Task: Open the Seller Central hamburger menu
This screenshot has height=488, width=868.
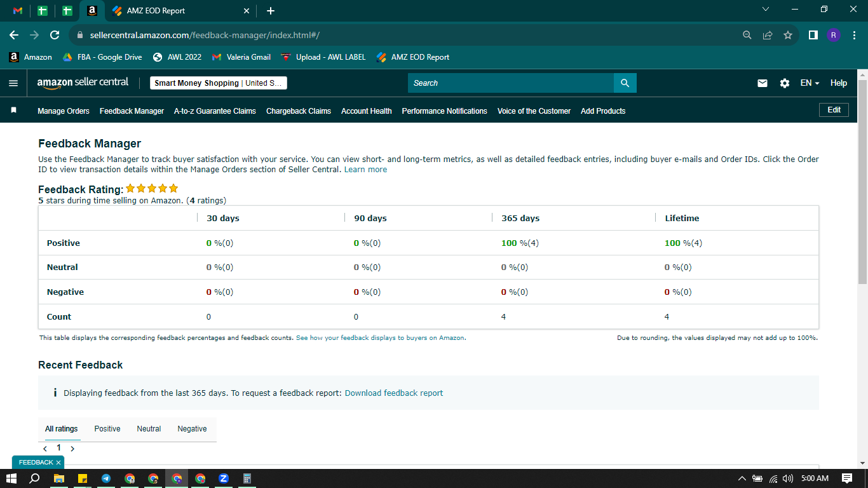Action: point(13,83)
